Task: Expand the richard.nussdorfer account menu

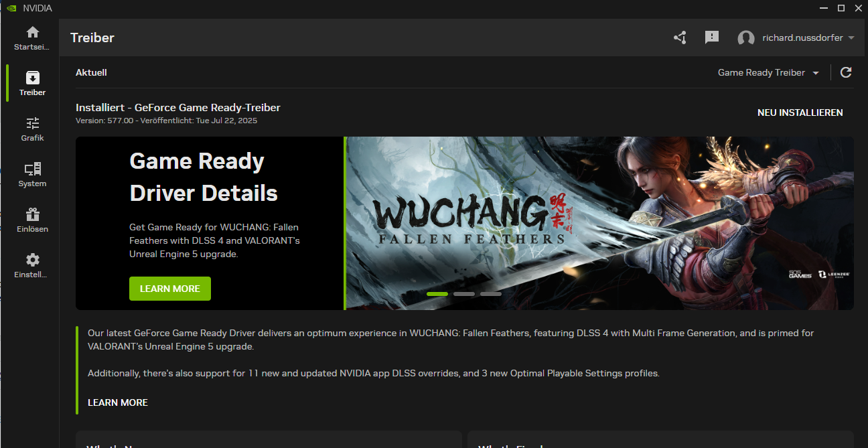Action: click(x=808, y=38)
